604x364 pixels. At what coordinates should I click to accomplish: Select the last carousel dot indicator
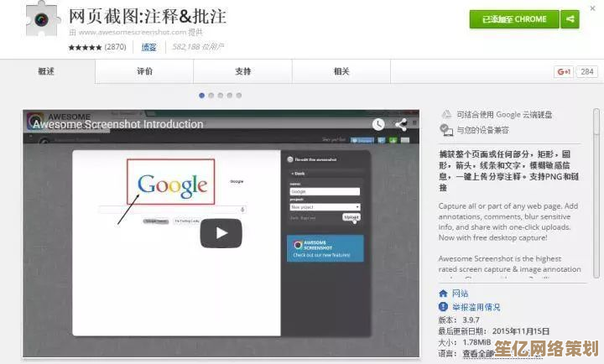click(238, 96)
